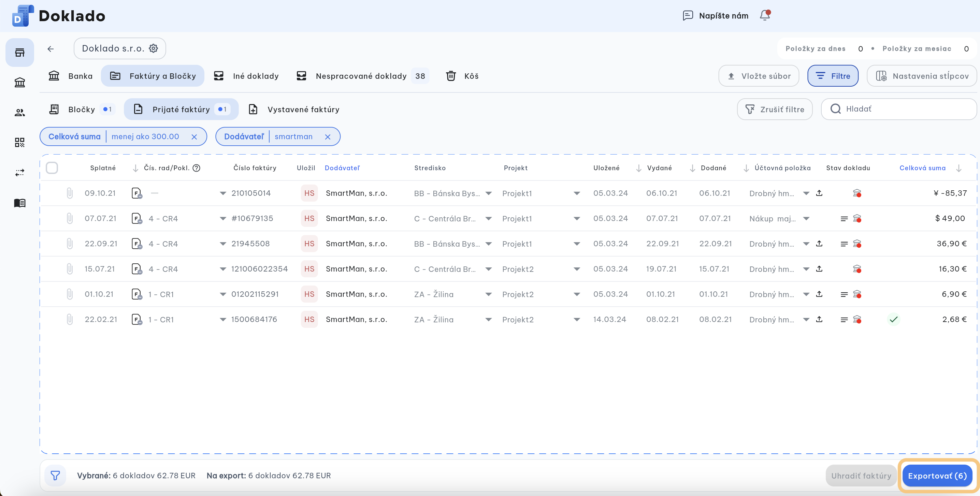Select invoice number 01202115291
The width and height of the screenshot is (980, 496).
pos(255,294)
